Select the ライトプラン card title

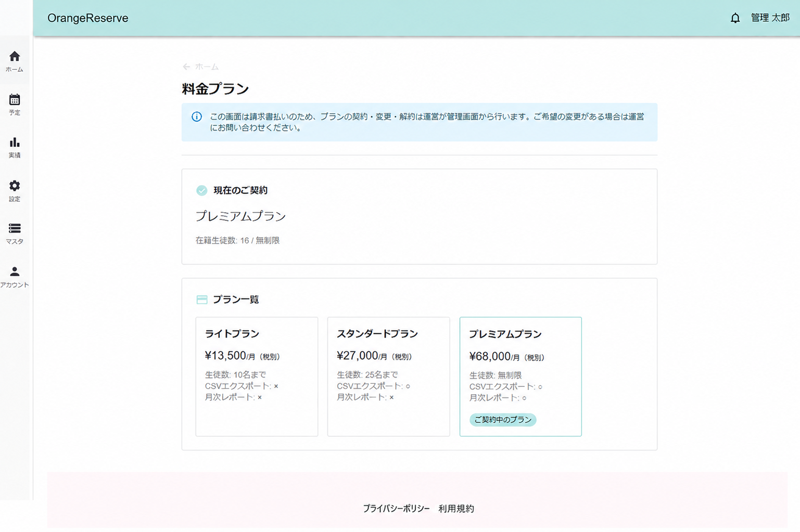point(232,334)
